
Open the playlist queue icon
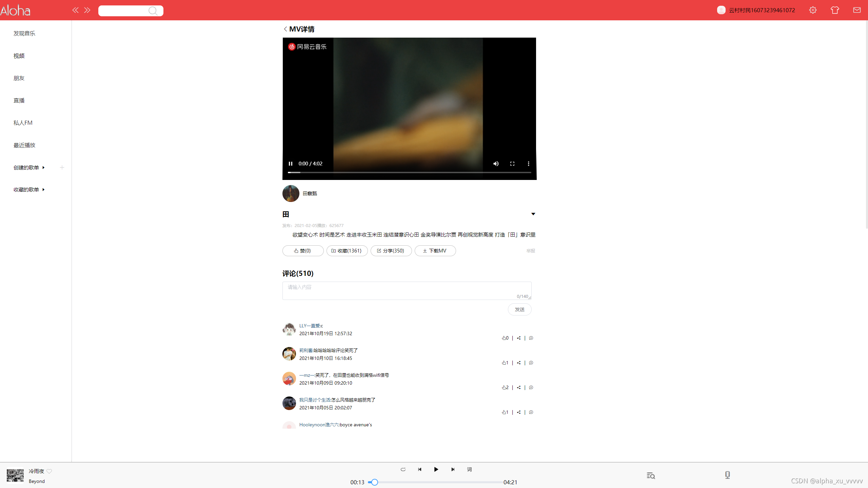pyautogui.click(x=651, y=475)
